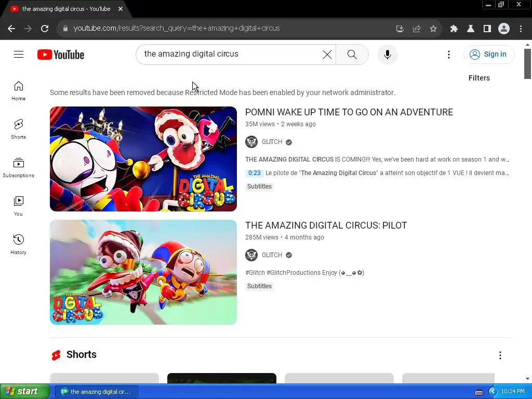Screen dimensions: 532x399
Task: Click the Restricted Mode notice text
Action: click(x=222, y=92)
